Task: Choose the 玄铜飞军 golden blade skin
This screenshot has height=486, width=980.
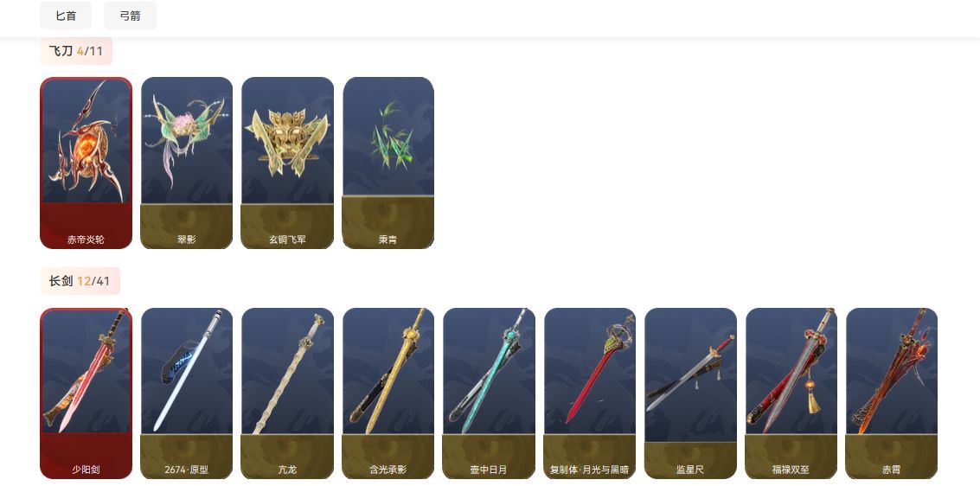Action: 287,163
